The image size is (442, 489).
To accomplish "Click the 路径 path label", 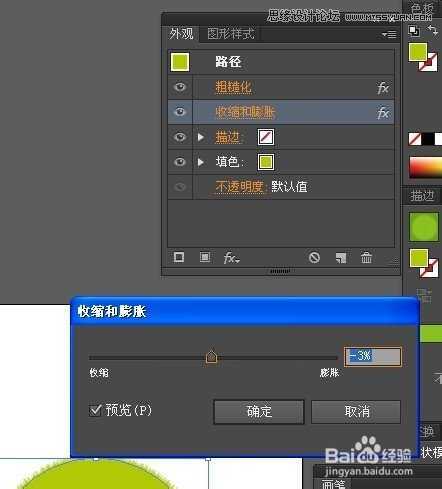I will (x=228, y=62).
